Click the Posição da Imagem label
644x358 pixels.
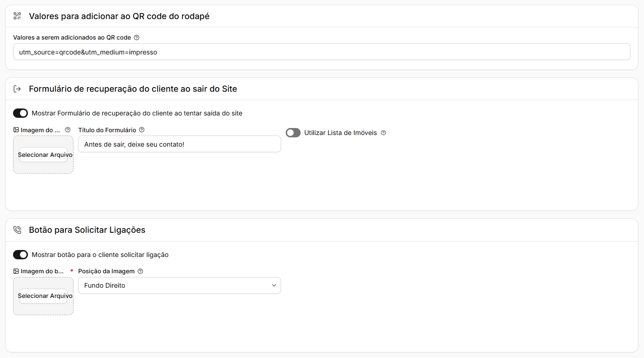107,271
